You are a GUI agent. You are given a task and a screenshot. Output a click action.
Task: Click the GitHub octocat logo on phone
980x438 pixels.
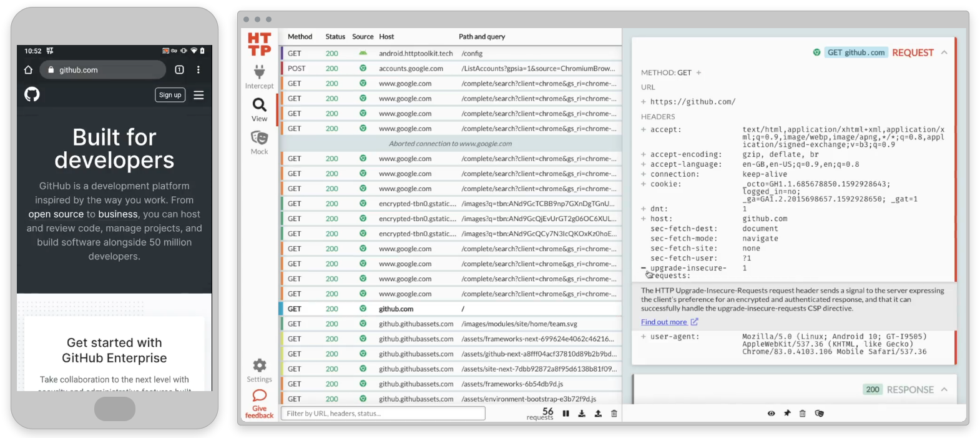[x=32, y=94]
